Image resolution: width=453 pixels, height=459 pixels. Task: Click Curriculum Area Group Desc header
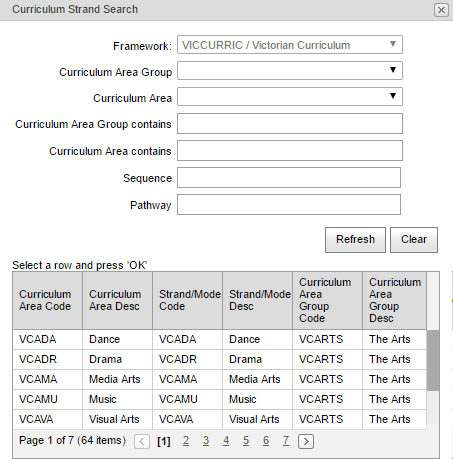pyautogui.click(x=394, y=300)
